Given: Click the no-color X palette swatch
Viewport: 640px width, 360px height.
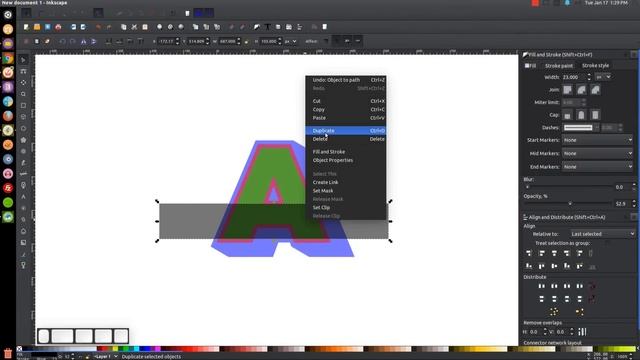Looking at the screenshot, I should tap(19, 349).
